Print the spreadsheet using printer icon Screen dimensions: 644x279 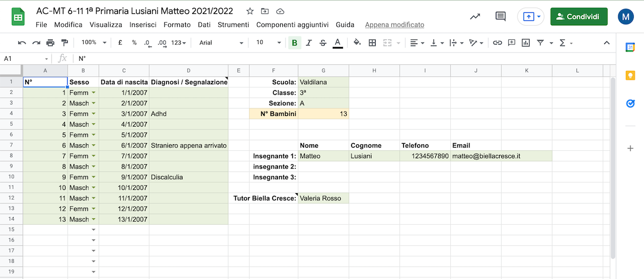pos(50,42)
